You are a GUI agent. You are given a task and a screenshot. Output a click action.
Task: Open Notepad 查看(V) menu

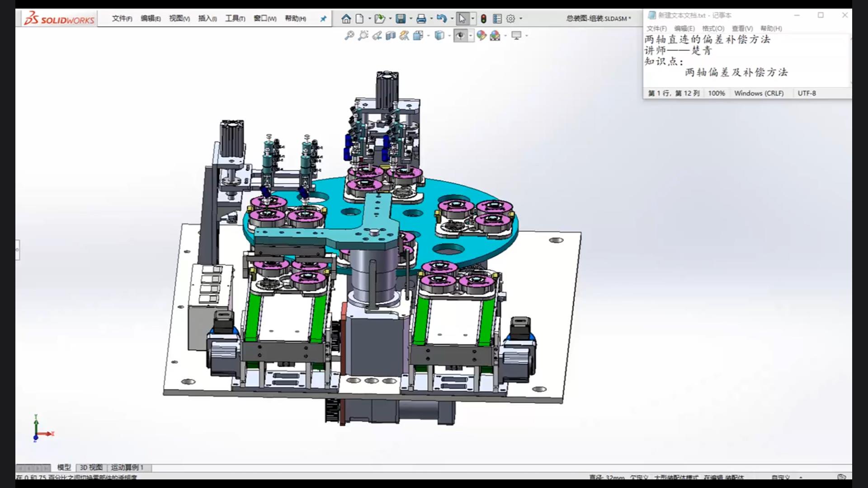742,28
